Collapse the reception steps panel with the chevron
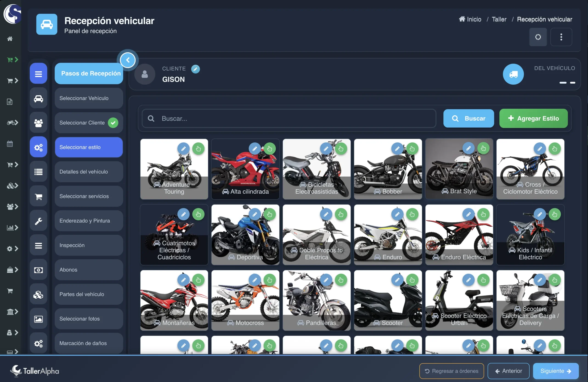 click(x=128, y=60)
